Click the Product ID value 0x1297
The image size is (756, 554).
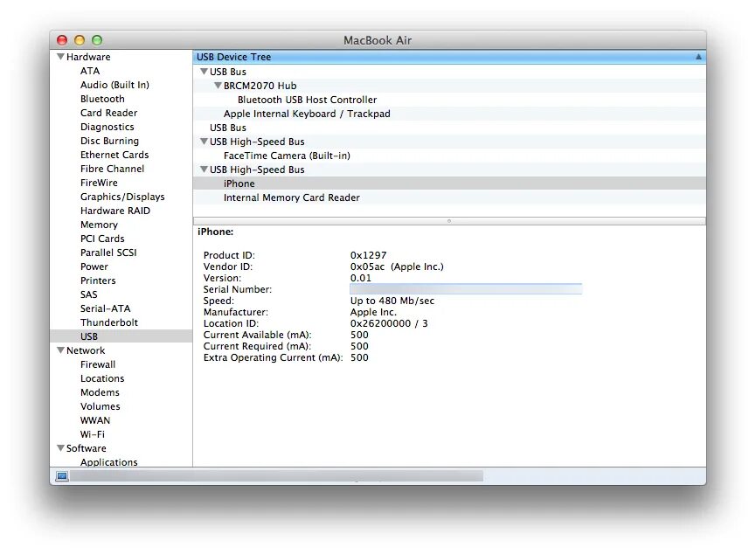click(x=368, y=255)
